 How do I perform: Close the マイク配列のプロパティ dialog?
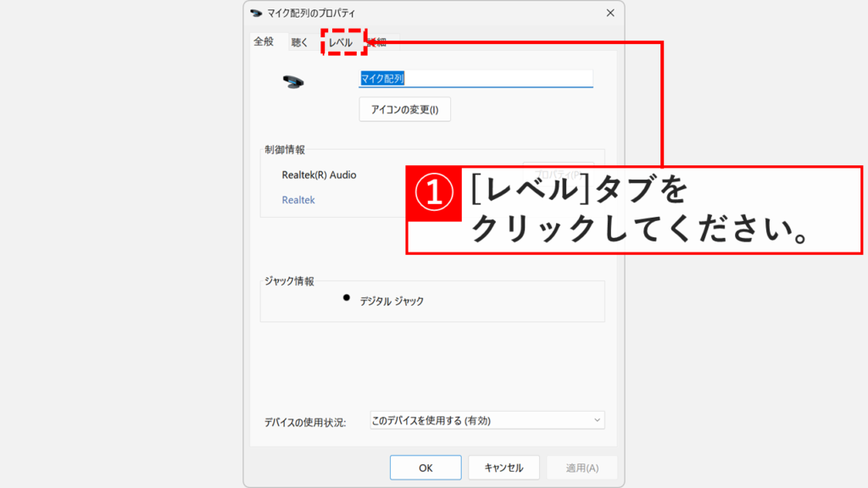[x=609, y=13]
